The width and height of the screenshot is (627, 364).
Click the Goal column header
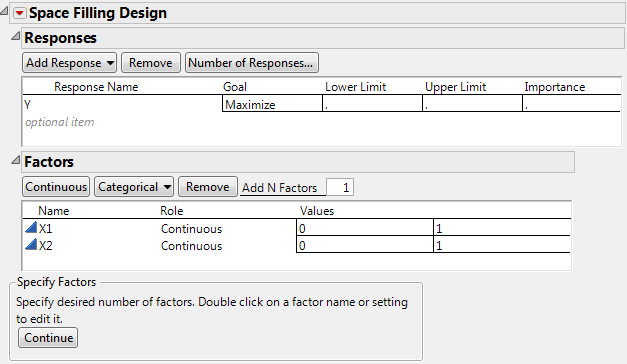235,87
